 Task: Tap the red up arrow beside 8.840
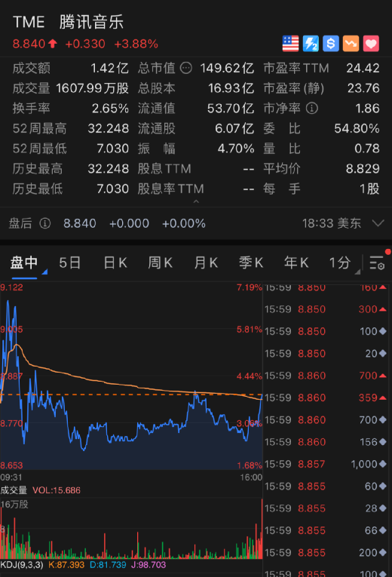click(53, 44)
